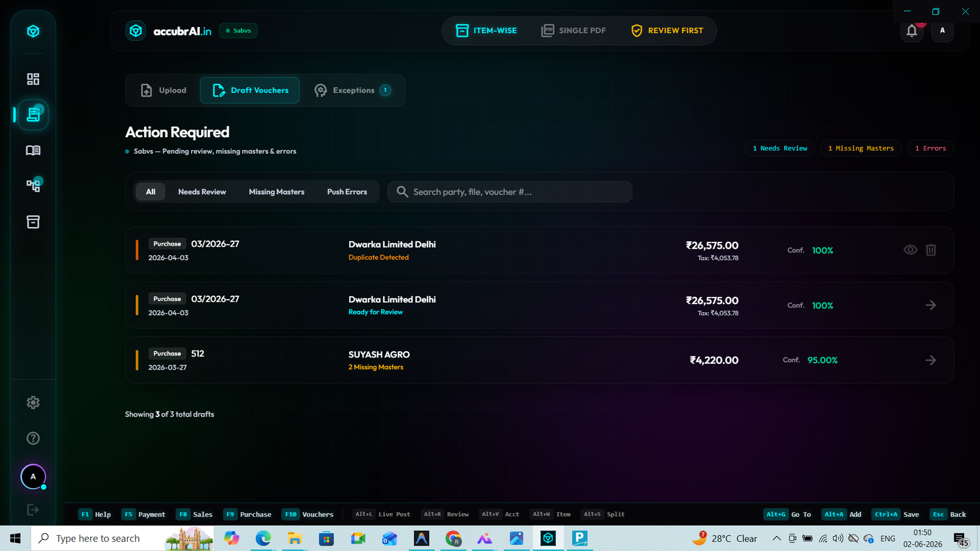Screen dimensions: 980x551
Task: Open the profile A menu in header
Action: click(943, 31)
